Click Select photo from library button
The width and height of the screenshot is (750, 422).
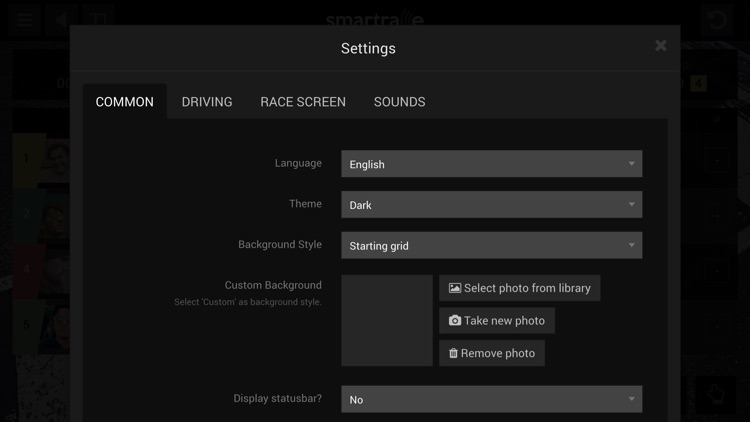[519, 288]
